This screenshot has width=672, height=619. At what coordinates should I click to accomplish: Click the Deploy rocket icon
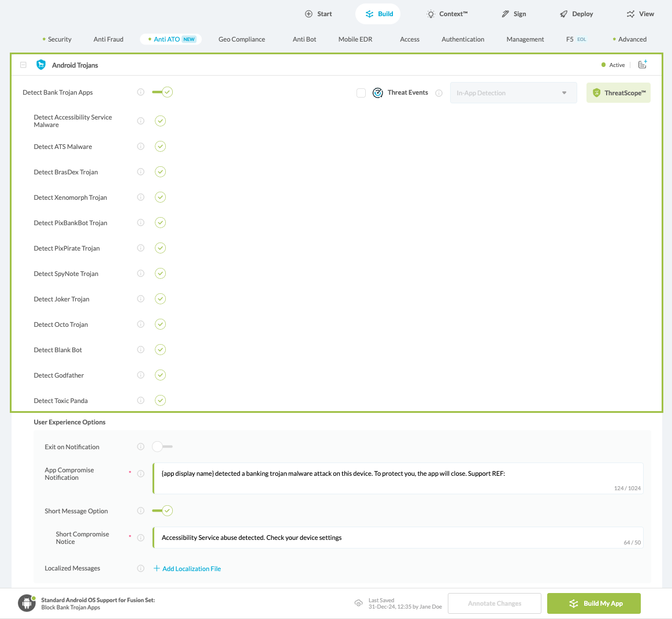[x=561, y=13]
